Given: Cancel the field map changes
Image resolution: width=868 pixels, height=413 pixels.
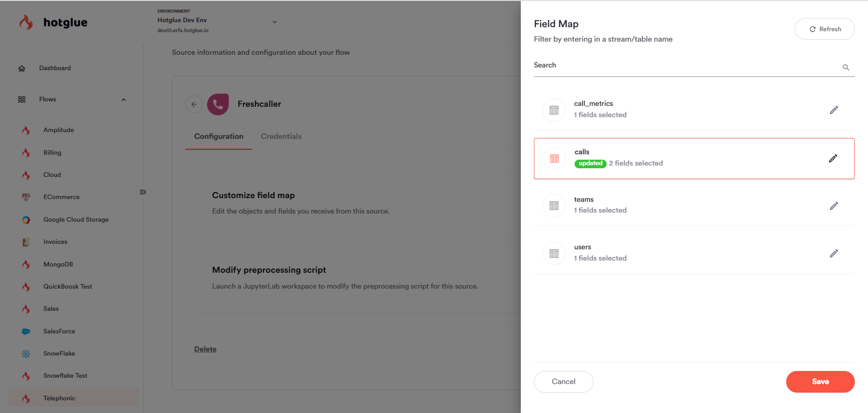Looking at the screenshot, I should 563,381.
